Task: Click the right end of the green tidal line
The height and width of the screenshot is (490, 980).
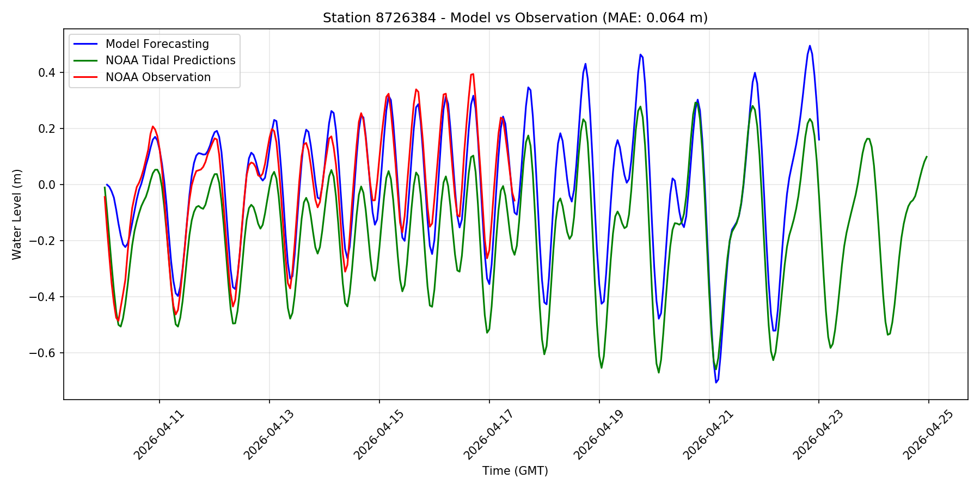Action: tap(927, 157)
